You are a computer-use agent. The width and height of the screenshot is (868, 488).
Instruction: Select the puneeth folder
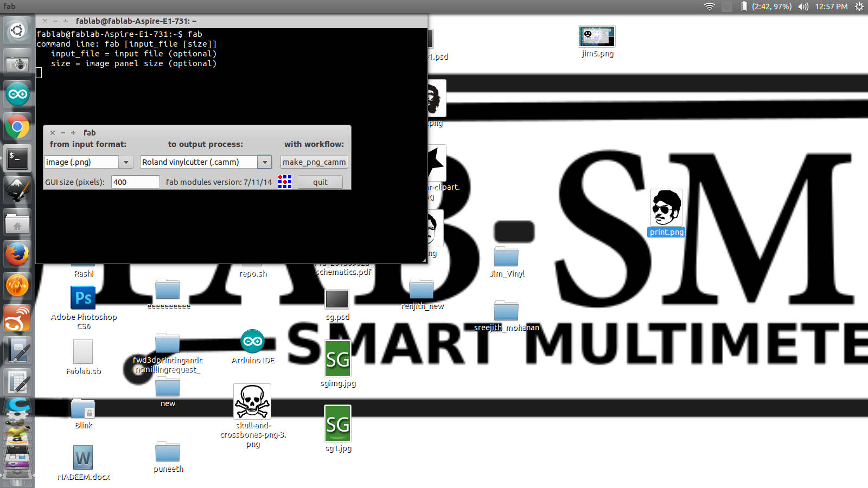point(168,457)
